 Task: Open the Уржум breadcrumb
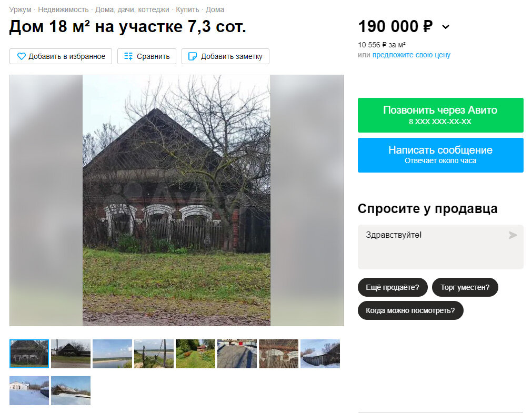20,9
